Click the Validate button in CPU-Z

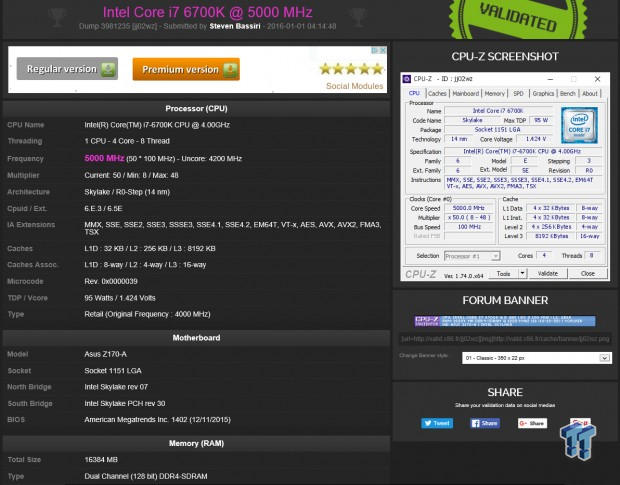(x=548, y=274)
